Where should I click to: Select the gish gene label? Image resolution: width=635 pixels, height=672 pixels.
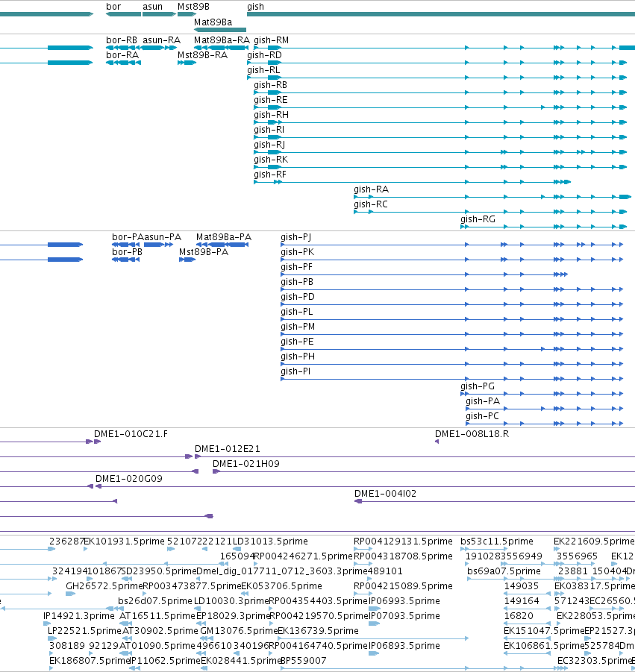255,7
